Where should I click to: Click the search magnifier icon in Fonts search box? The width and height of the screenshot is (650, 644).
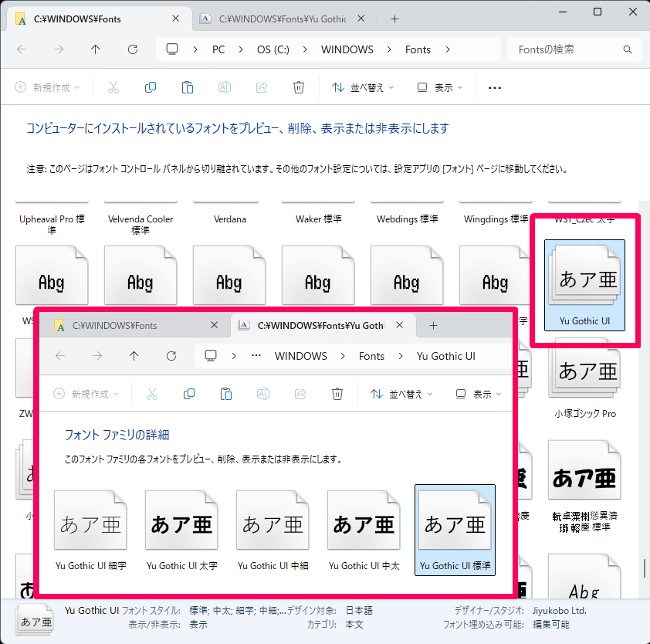[628, 49]
